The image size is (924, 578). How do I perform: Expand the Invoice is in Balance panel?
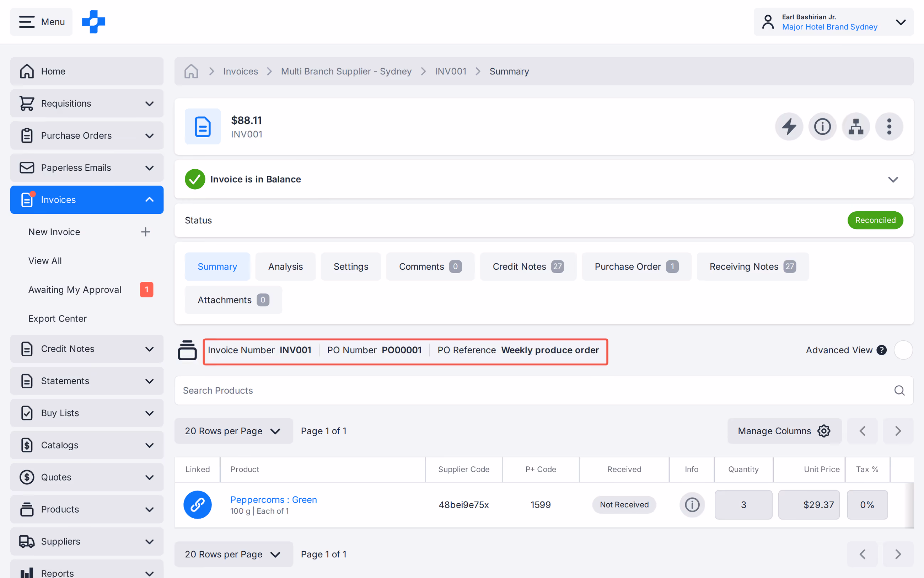tap(893, 179)
